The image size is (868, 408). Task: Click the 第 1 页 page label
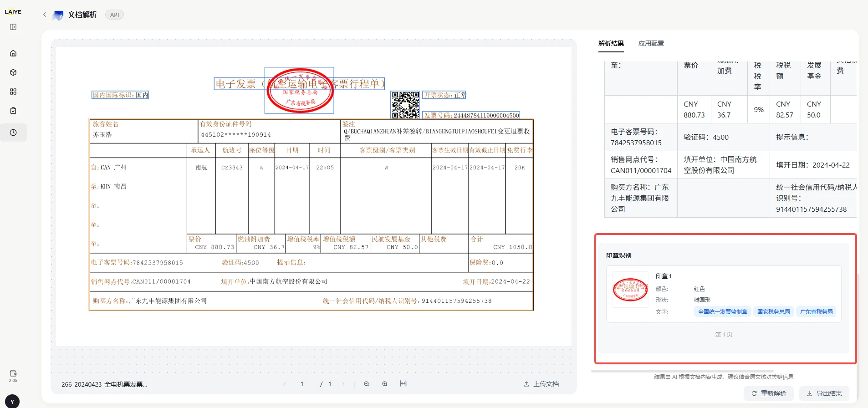724,335
